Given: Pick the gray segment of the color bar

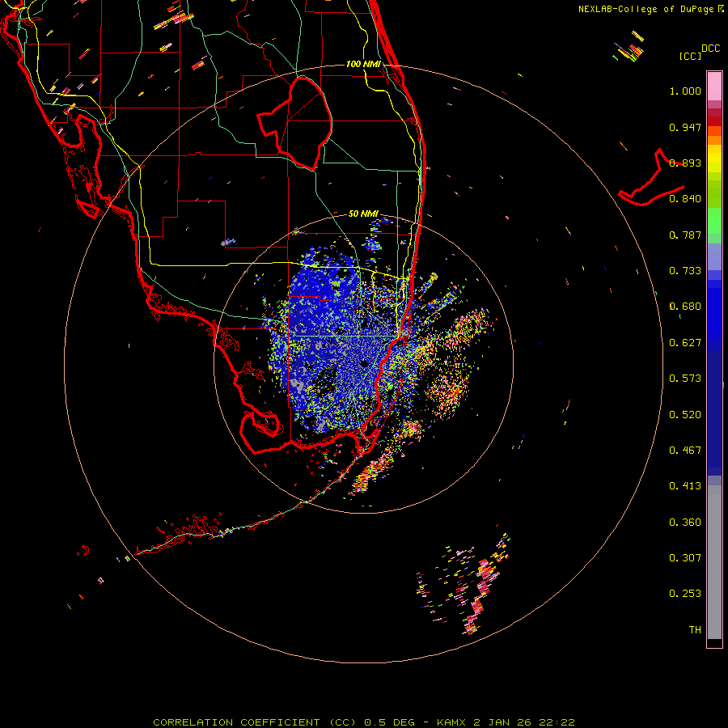Looking at the screenshot, I should pos(714,562).
